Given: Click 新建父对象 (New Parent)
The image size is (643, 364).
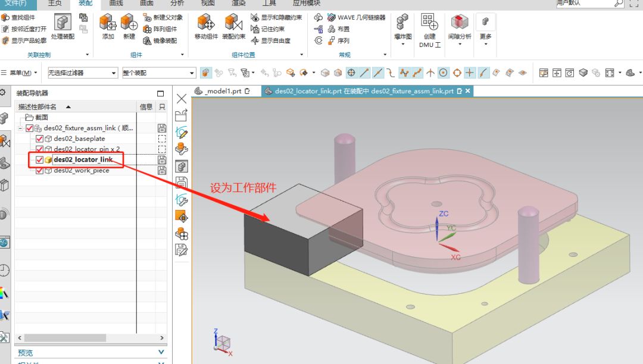Looking at the screenshot, I should 163,17.
